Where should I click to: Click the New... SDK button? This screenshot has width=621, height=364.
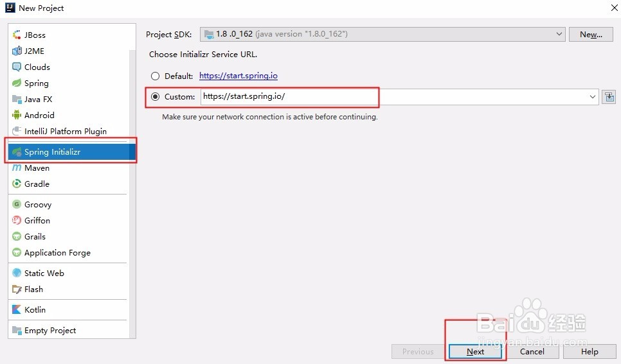pyautogui.click(x=591, y=35)
